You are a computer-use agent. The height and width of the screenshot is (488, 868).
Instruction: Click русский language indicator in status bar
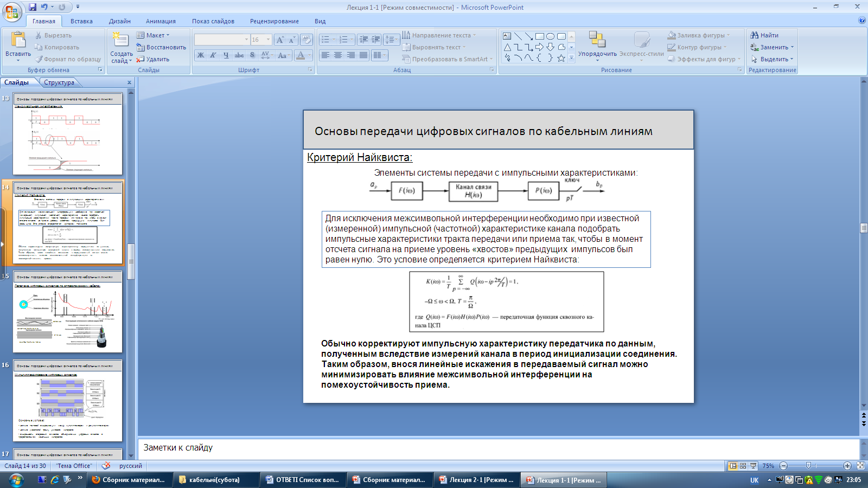pyautogui.click(x=131, y=466)
